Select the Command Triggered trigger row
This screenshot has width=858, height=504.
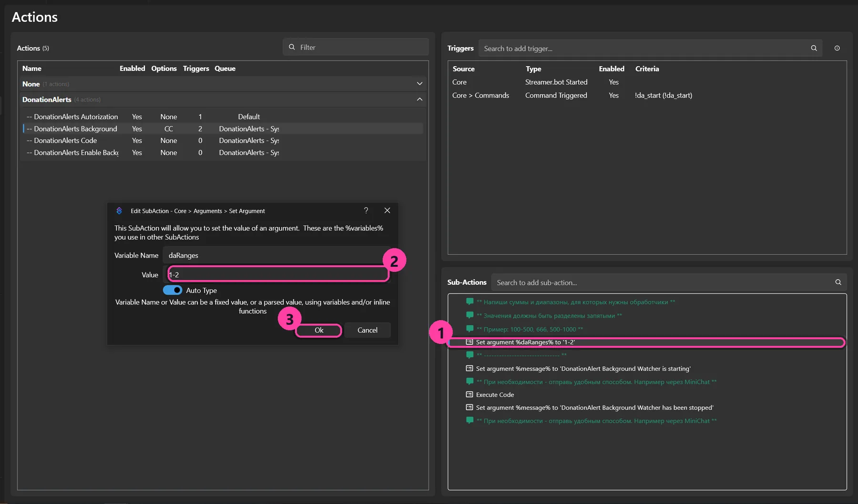tap(647, 95)
